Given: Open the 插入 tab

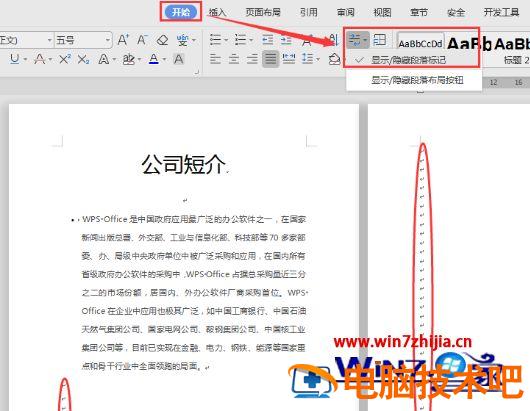Looking at the screenshot, I should click(x=217, y=13).
